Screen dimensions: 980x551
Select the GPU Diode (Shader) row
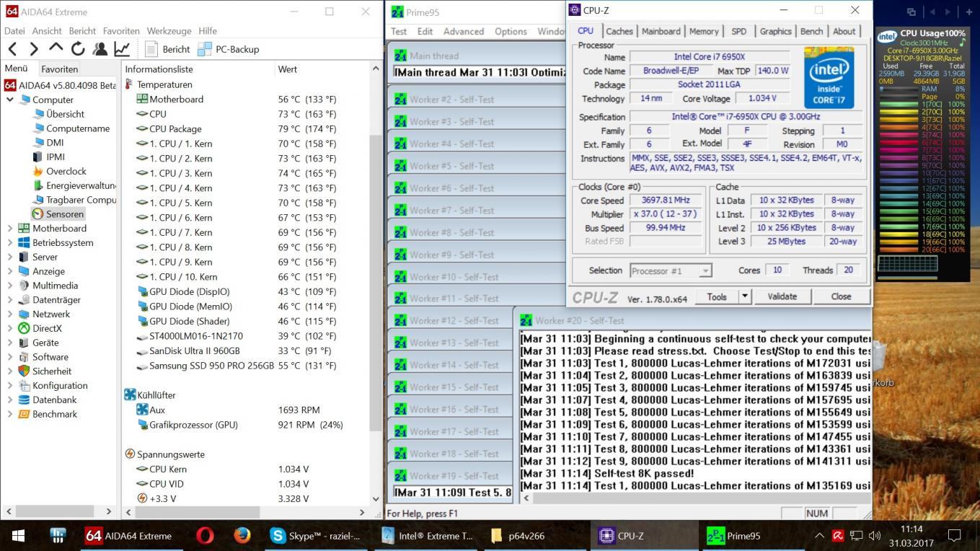(x=245, y=321)
